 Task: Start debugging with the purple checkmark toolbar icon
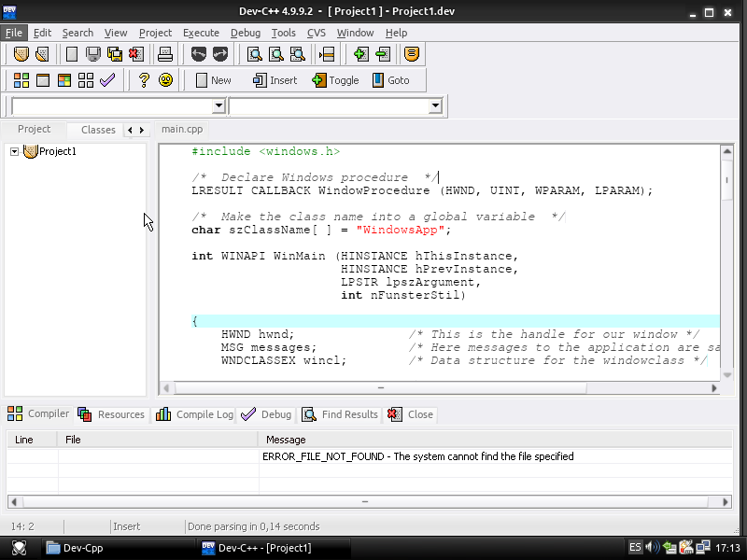pos(107,80)
